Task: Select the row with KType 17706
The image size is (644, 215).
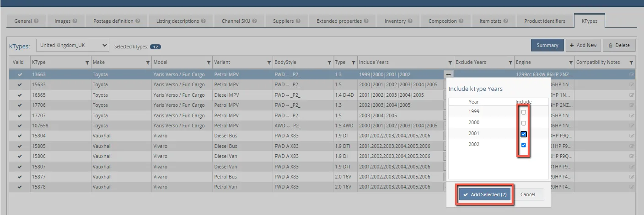Action: point(322,105)
